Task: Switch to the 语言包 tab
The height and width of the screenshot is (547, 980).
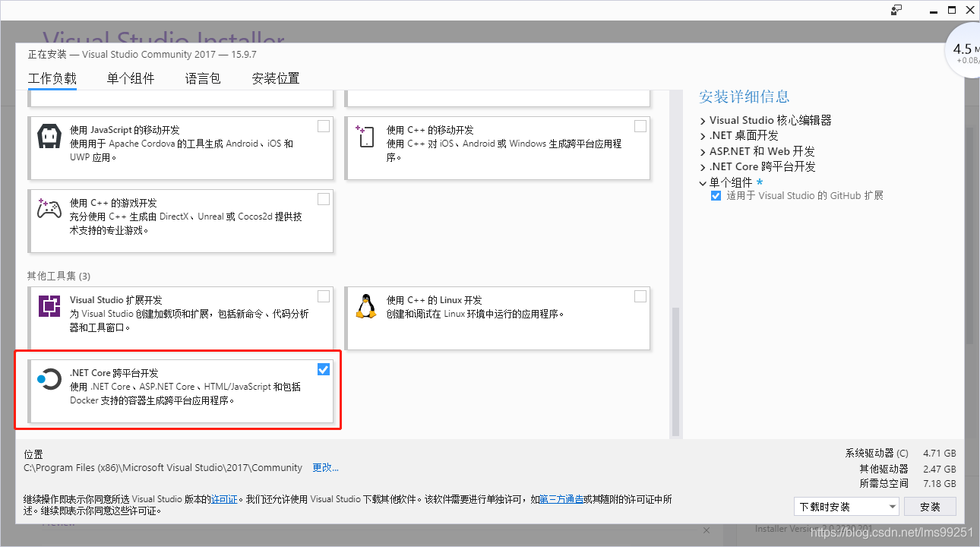Action: tap(203, 78)
